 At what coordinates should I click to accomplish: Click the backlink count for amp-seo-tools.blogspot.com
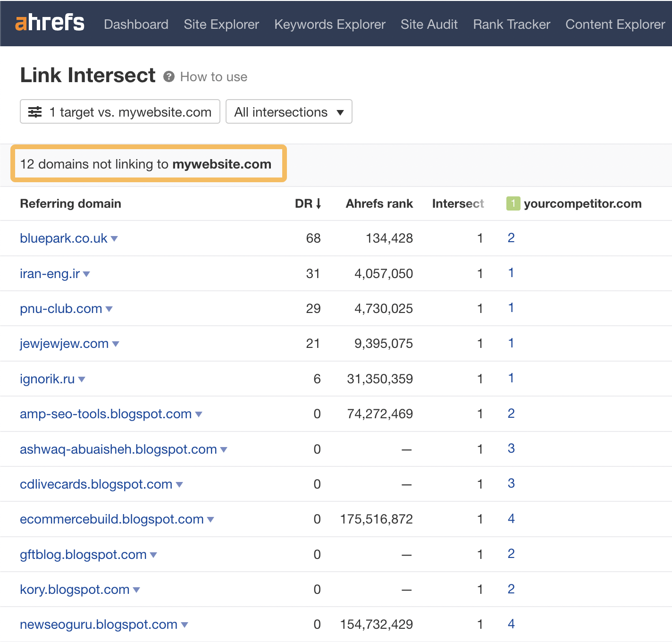coord(511,414)
